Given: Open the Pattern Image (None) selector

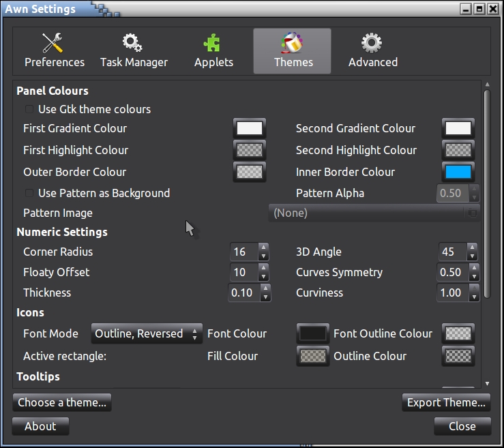Looking at the screenshot, I should click(x=368, y=213).
